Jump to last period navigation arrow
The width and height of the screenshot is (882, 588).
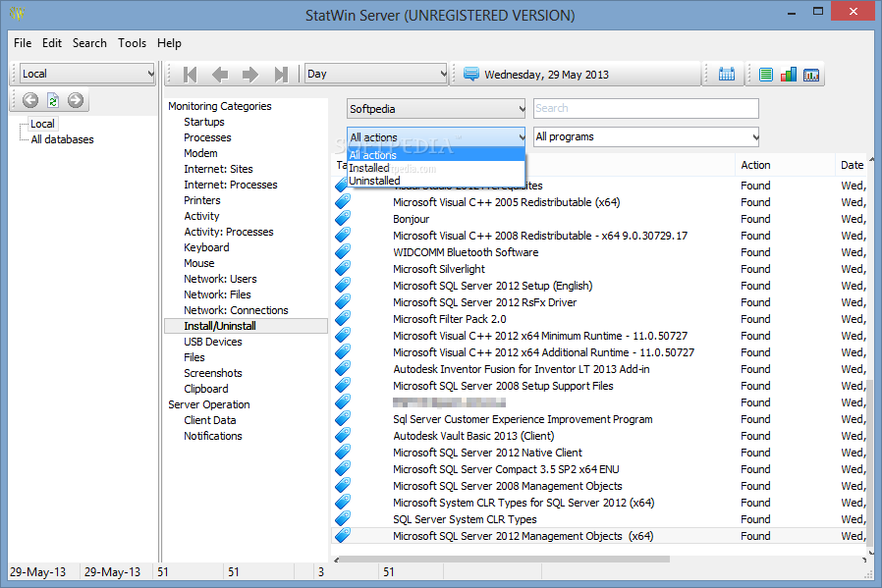281,75
